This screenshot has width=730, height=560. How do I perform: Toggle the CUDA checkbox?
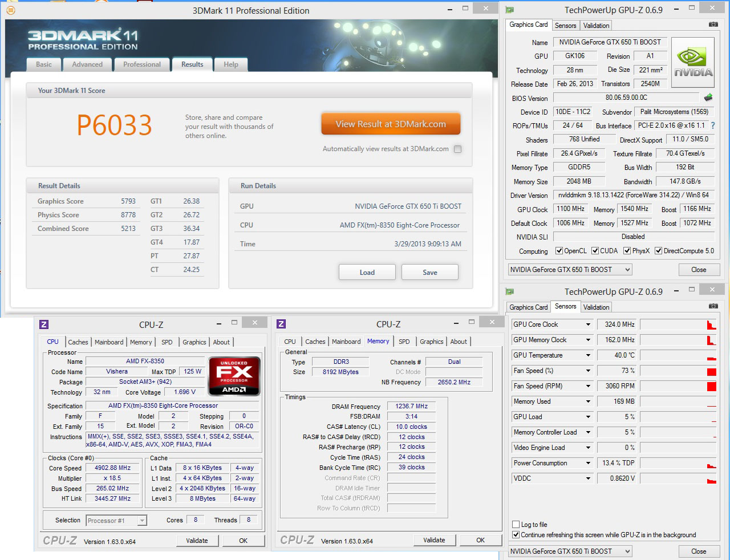[x=595, y=251]
